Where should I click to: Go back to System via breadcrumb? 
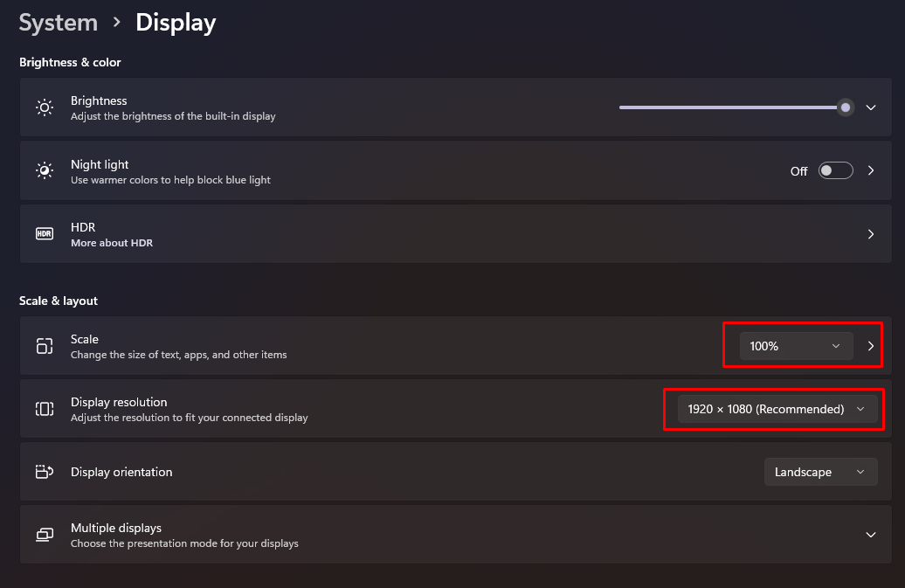coord(58,22)
